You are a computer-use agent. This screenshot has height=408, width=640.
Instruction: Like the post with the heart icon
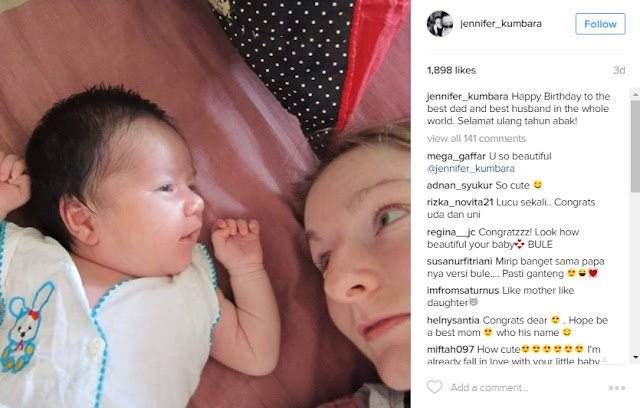point(434,387)
